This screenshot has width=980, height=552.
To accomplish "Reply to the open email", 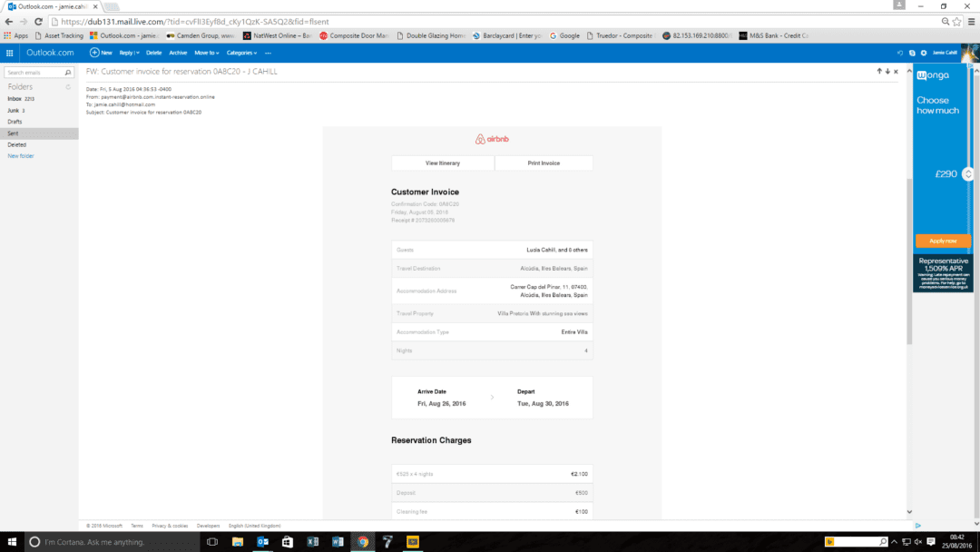I will pyautogui.click(x=125, y=54).
